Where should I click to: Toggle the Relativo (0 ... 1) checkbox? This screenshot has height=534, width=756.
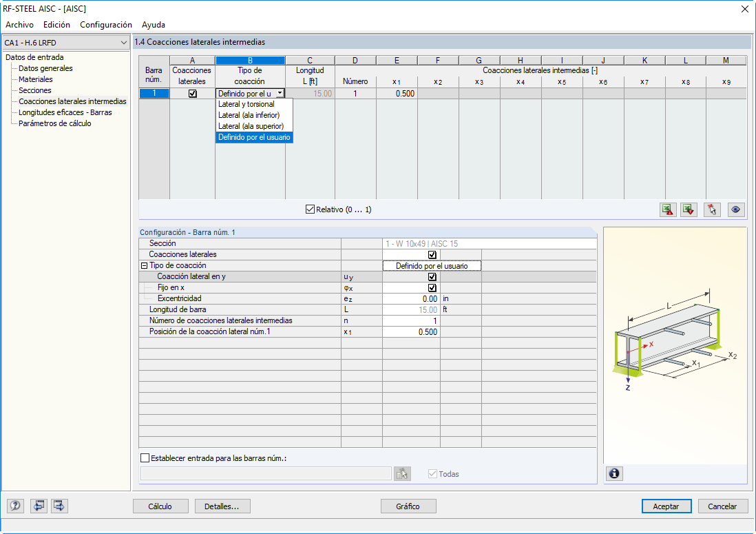pos(310,209)
